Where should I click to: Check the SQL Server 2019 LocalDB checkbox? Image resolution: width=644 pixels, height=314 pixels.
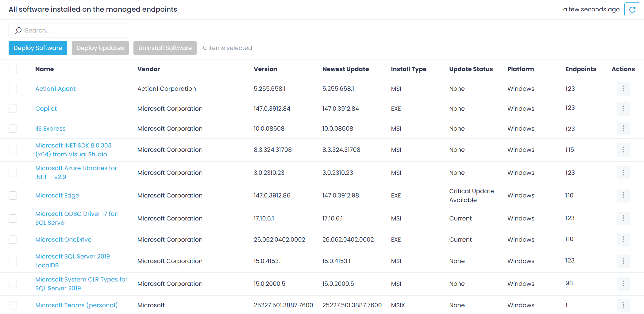[13, 261]
